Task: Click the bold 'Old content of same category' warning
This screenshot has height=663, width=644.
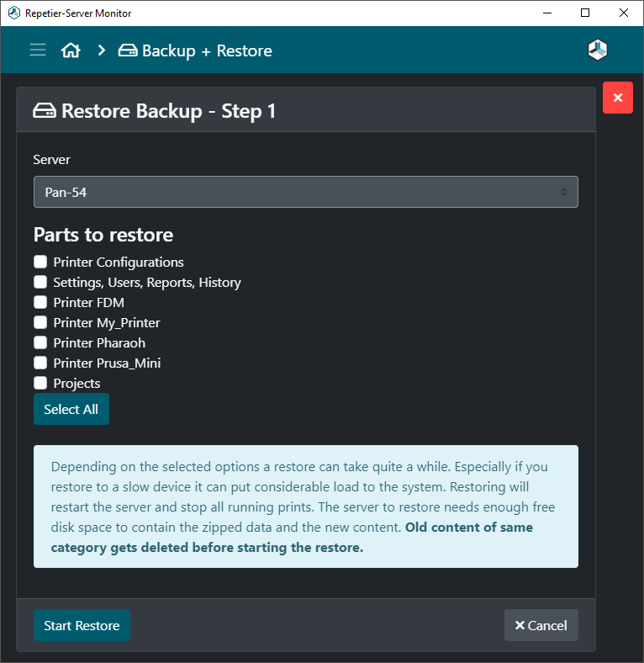Action: click(x=292, y=538)
